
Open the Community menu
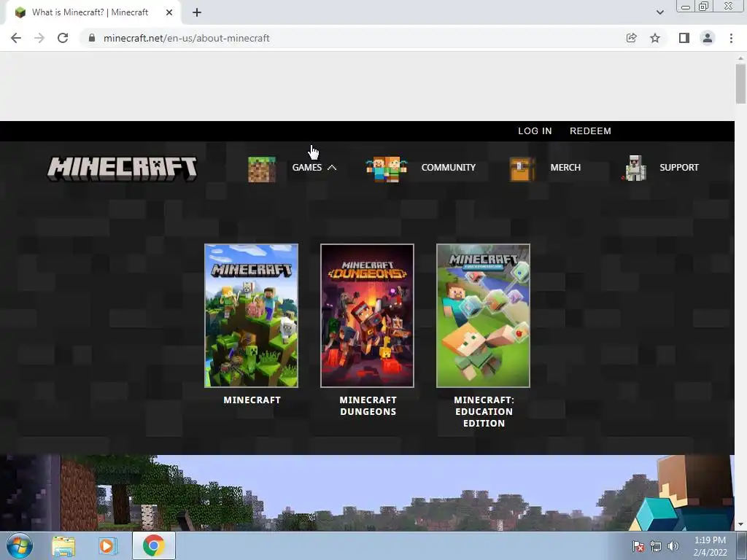pyautogui.click(x=449, y=168)
